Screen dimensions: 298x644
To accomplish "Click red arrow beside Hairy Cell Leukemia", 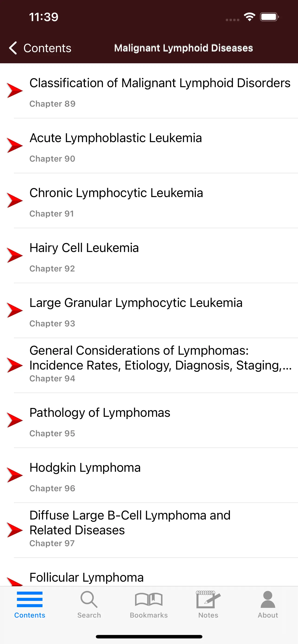I will pos(15,255).
